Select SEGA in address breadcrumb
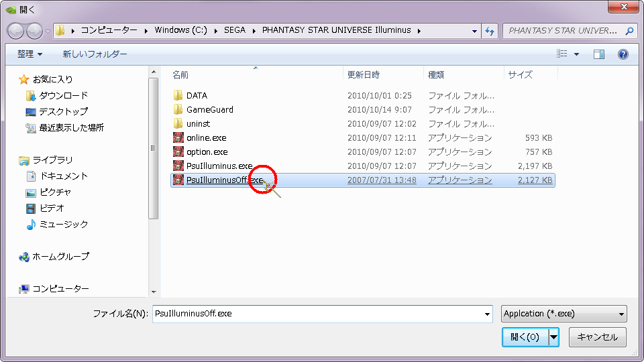The width and height of the screenshot is (644, 362). [x=235, y=30]
